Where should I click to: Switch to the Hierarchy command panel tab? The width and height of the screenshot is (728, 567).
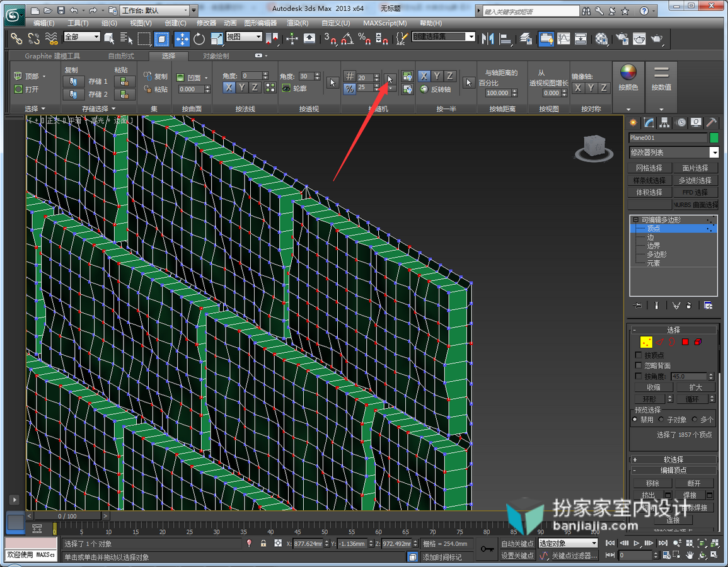[664, 122]
